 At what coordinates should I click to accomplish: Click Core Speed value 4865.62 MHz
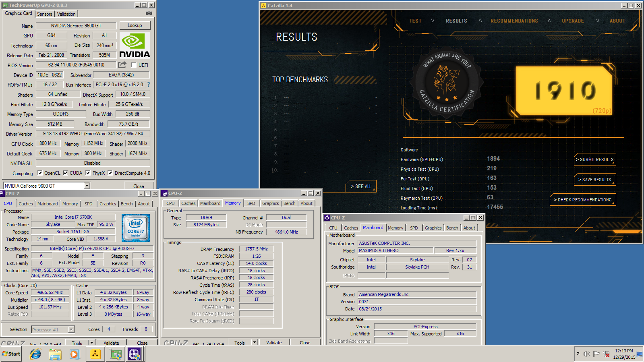tap(50, 292)
